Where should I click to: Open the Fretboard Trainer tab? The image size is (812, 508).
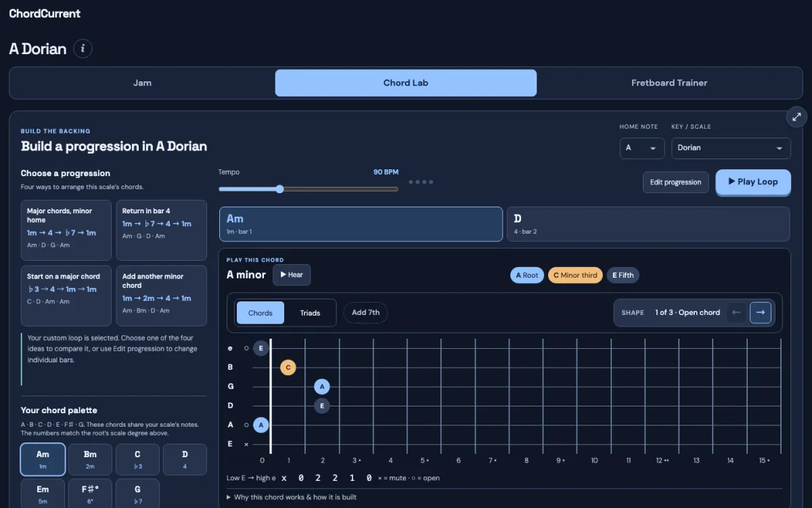coord(669,83)
